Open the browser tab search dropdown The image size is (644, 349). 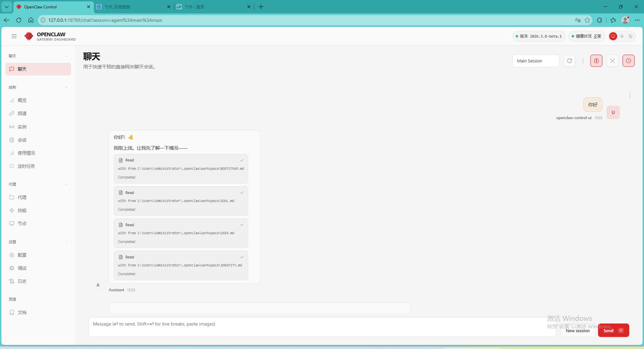pyautogui.click(x=7, y=7)
